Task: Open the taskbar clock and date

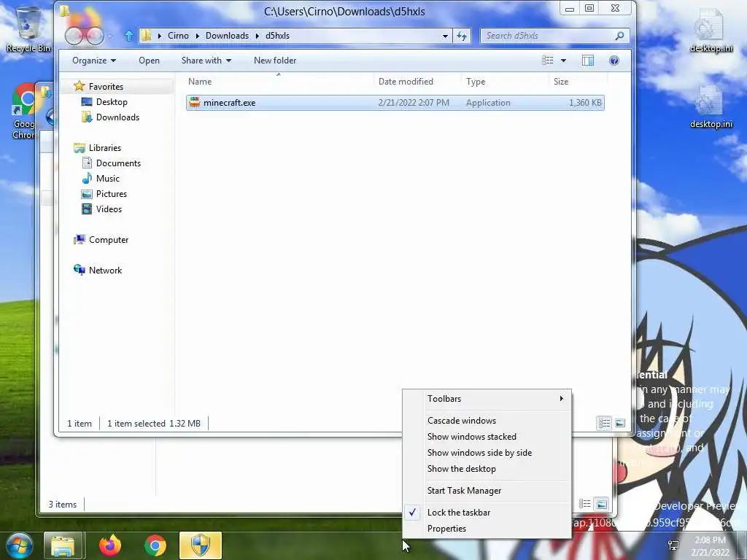Action: click(x=710, y=546)
